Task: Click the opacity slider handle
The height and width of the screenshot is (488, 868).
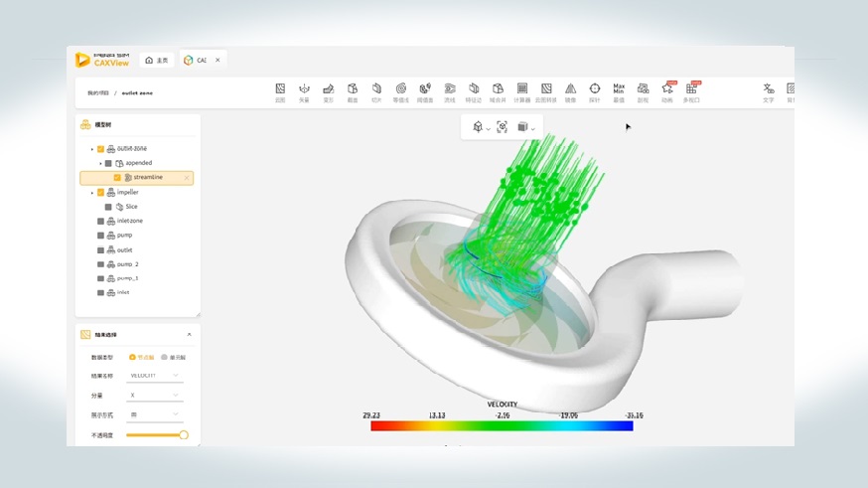Action: [184, 434]
